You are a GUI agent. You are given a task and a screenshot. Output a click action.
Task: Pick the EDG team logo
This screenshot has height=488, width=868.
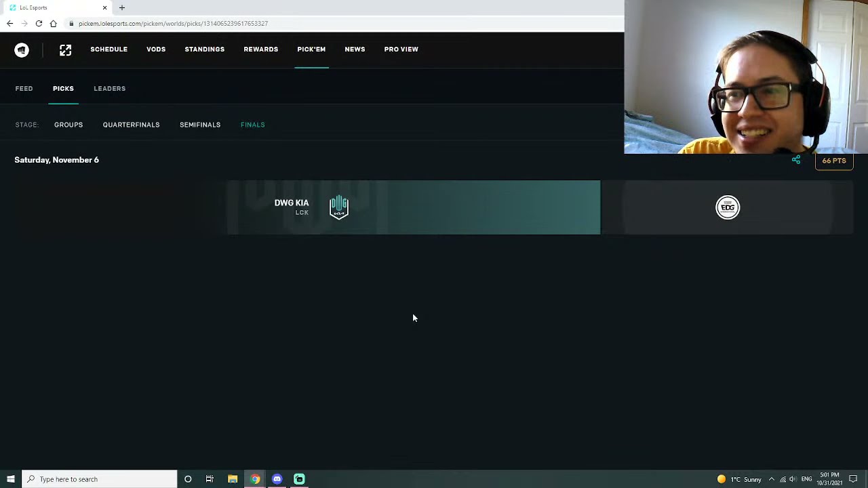click(728, 207)
